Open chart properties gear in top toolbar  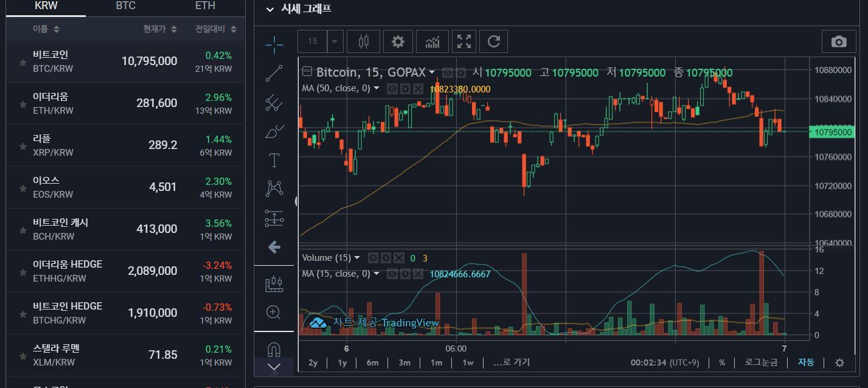click(398, 41)
